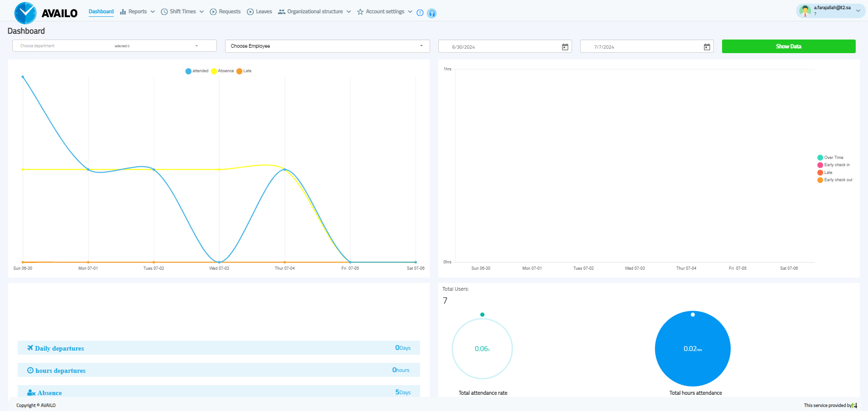Image resolution: width=868 pixels, height=411 pixels.
Task: Click the Total Users count 7
Action: click(x=445, y=301)
